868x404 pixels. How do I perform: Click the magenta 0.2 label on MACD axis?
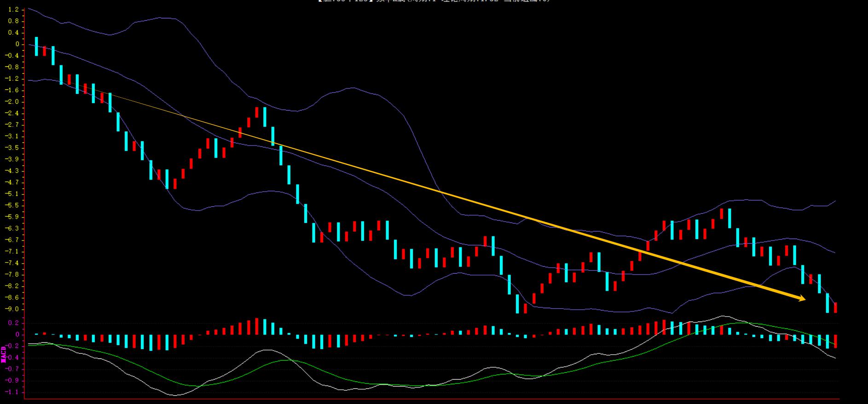13,323
